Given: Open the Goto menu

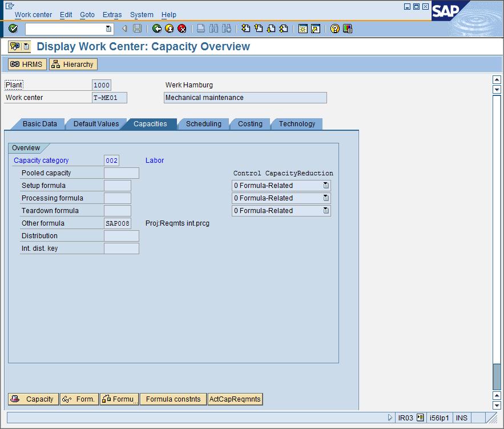Looking at the screenshot, I should [87, 15].
